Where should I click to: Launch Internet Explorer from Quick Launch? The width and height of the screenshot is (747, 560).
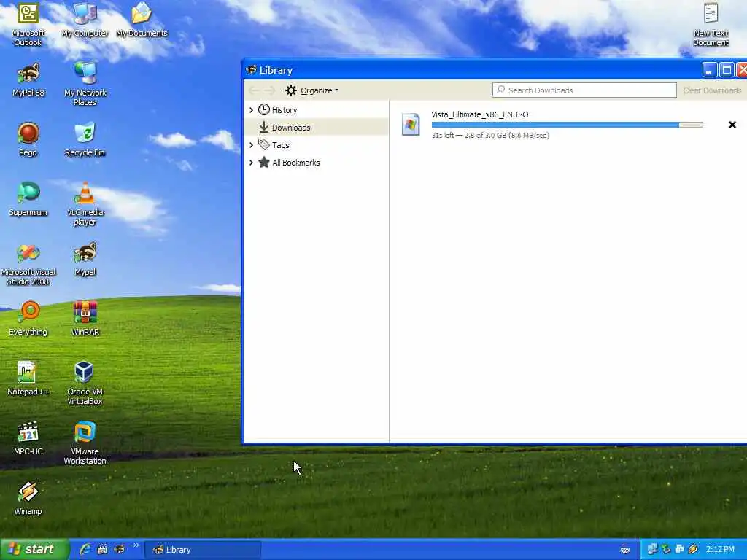(85, 549)
